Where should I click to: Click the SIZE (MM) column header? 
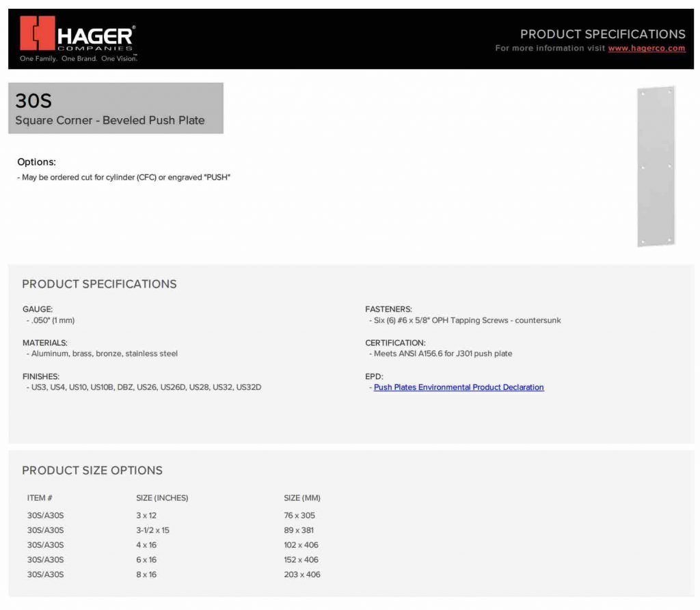tap(302, 498)
